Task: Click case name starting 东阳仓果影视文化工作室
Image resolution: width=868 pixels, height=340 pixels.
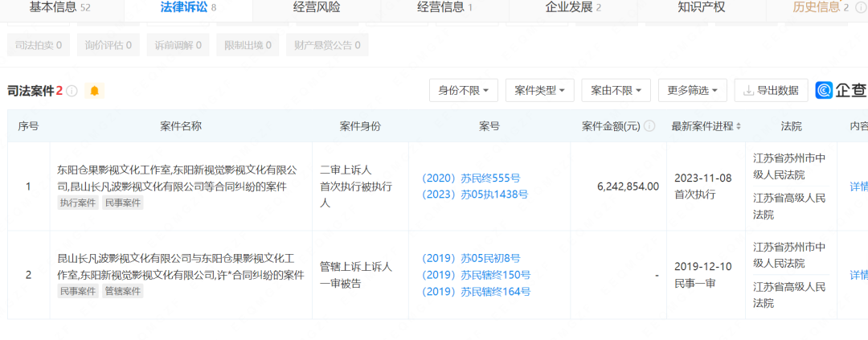Action: (178, 178)
